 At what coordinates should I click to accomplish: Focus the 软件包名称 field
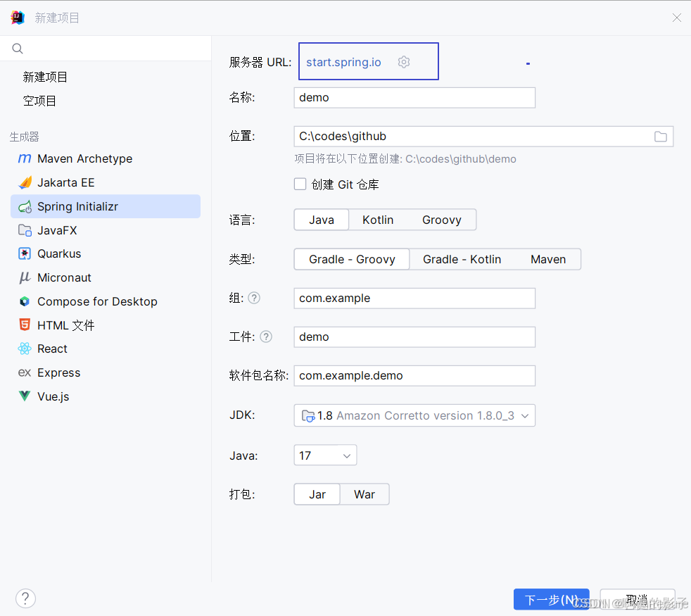tap(414, 376)
